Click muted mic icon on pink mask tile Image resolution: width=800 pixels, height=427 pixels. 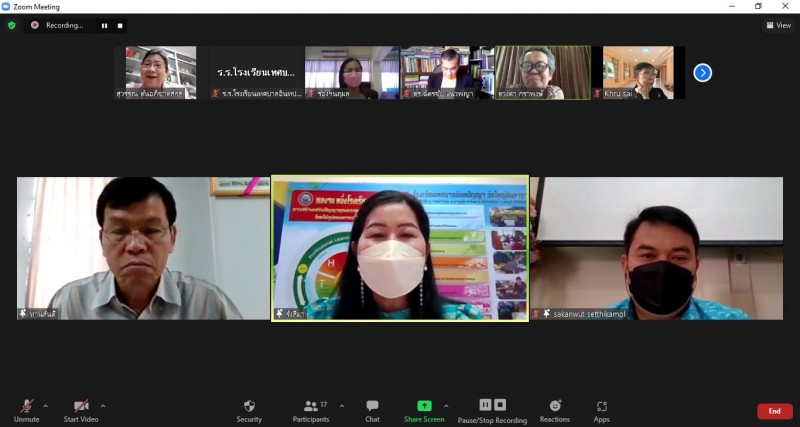[311, 94]
